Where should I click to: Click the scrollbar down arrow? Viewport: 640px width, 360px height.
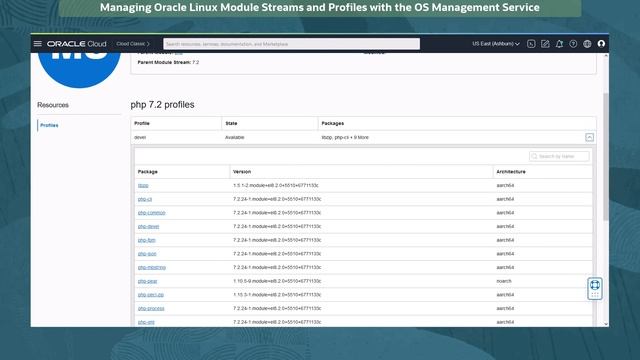(x=606, y=324)
